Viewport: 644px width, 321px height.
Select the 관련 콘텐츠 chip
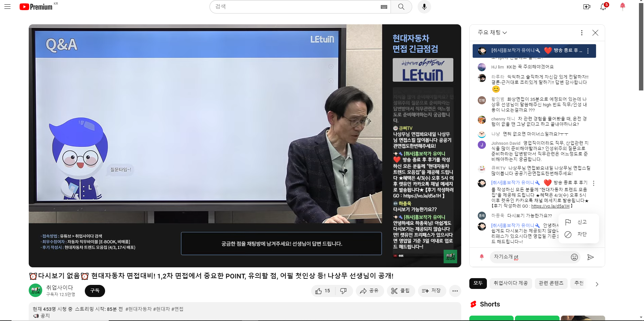click(x=551, y=284)
